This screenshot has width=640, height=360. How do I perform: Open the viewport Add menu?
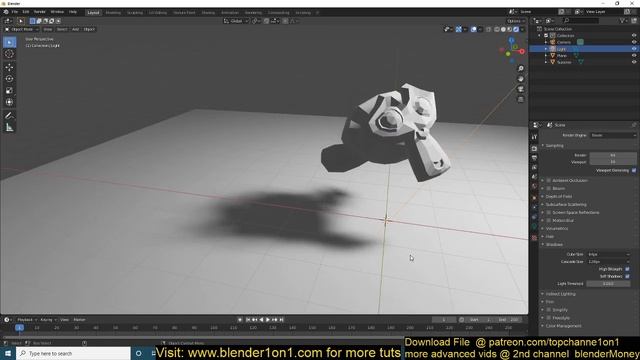coord(76,29)
